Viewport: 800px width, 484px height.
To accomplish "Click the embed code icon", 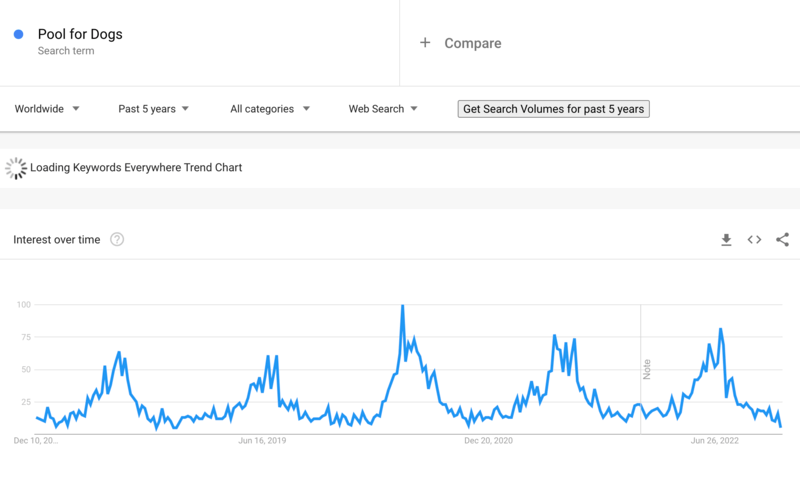I will click(x=754, y=240).
